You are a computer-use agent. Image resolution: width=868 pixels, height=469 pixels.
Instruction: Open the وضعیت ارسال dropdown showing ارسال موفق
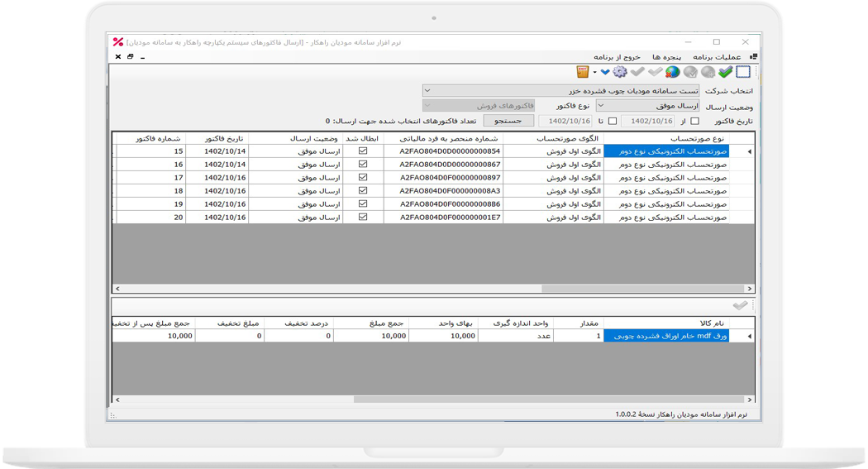(x=647, y=105)
